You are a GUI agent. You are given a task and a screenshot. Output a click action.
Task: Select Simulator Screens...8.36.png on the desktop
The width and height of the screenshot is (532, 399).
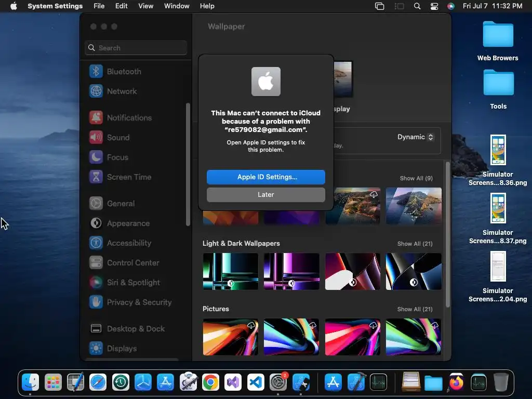498,160
